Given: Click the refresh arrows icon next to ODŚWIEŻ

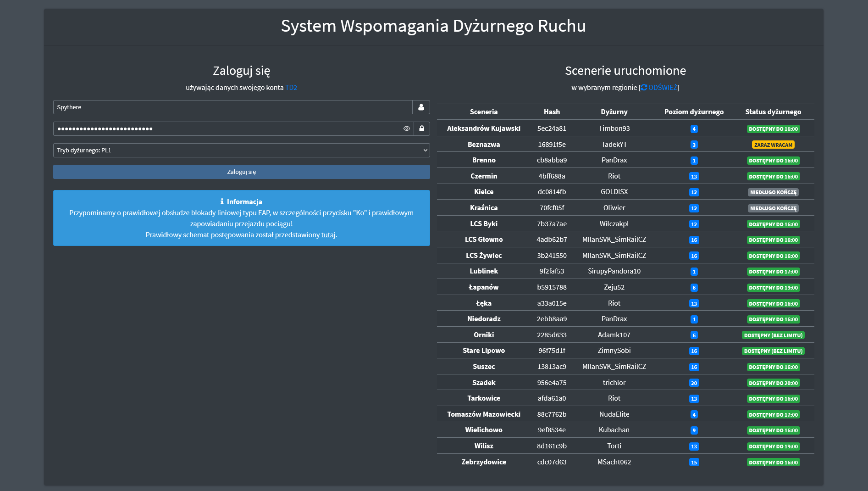Looking at the screenshot, I should point(644,88).
